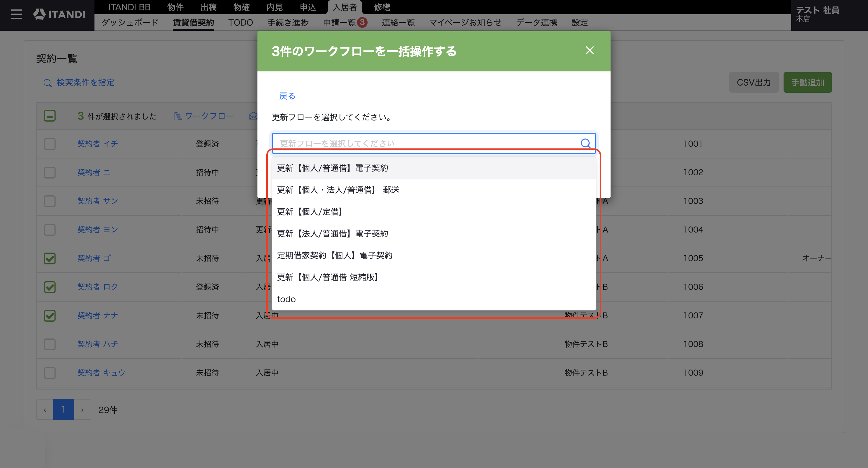Select 定期借家契約【個人】電子契約 option
The height and width of the screenshot is (468, 868).
pos(434,256)
